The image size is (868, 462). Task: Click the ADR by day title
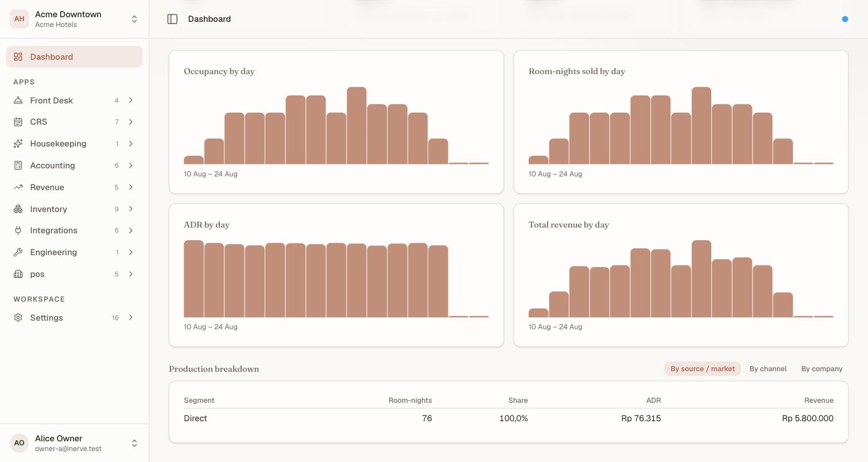coord(207,225)
